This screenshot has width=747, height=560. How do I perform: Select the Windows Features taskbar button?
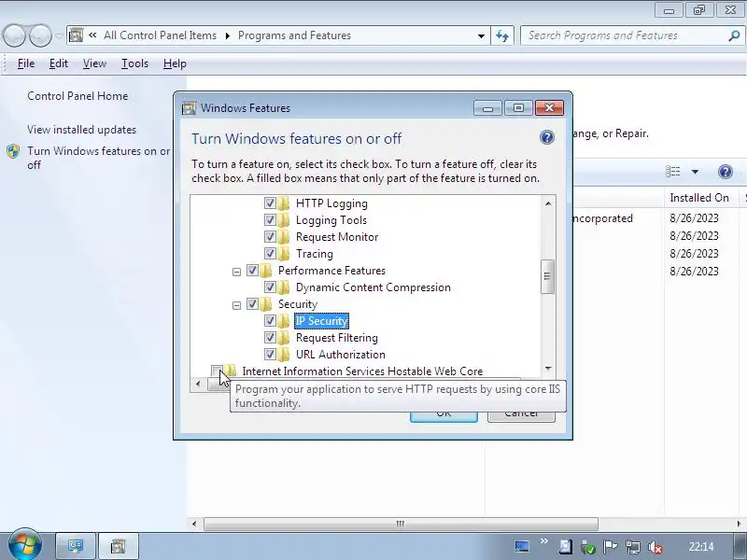119,546
